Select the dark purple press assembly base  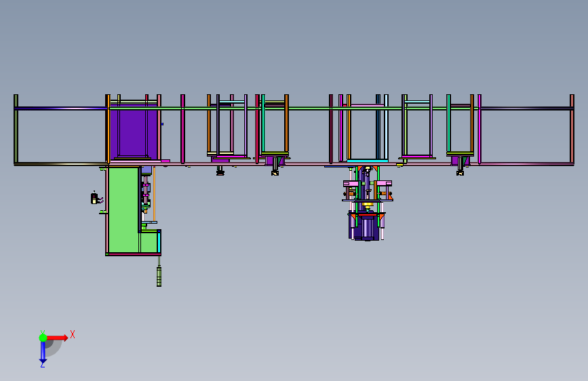tap(364, 226)
